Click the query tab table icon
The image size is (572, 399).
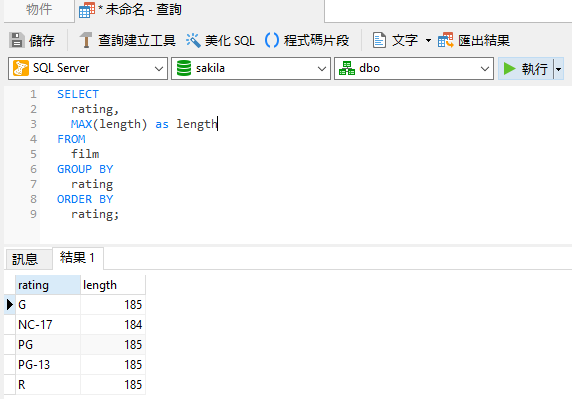87,10
